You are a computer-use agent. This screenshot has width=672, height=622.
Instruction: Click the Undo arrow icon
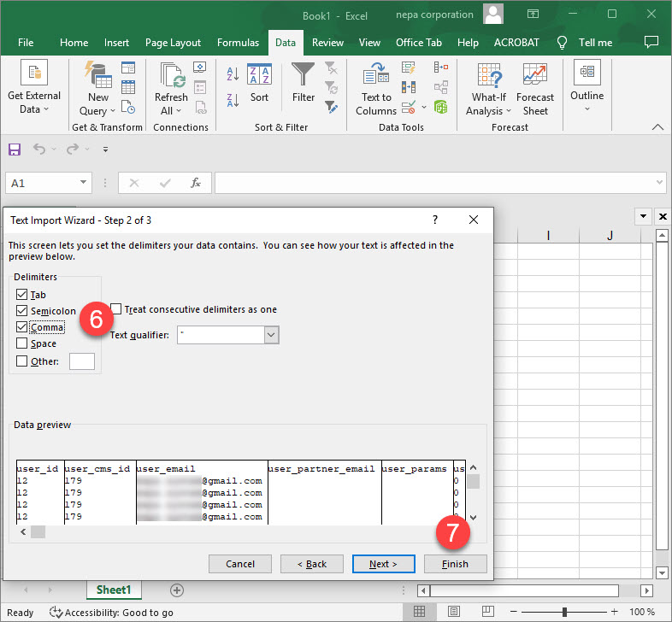39,149
